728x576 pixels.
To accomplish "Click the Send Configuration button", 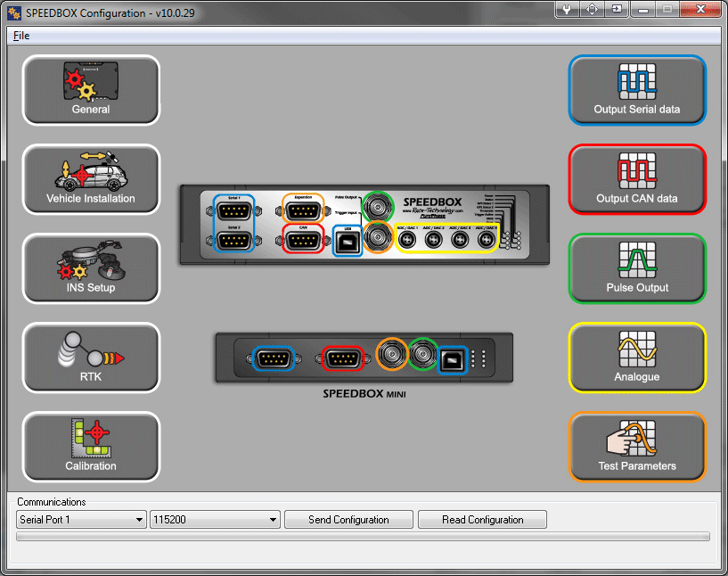I will [x=348, y=520].
